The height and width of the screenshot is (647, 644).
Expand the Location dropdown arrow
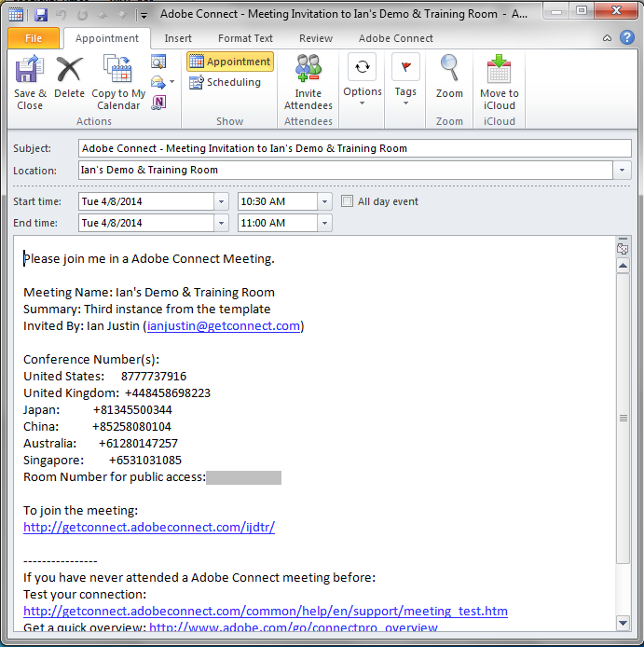[x=622, y=170]
